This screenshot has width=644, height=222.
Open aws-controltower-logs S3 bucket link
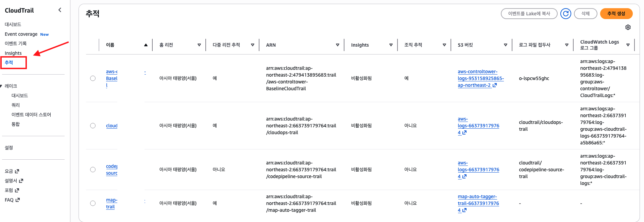pos(480,78)
